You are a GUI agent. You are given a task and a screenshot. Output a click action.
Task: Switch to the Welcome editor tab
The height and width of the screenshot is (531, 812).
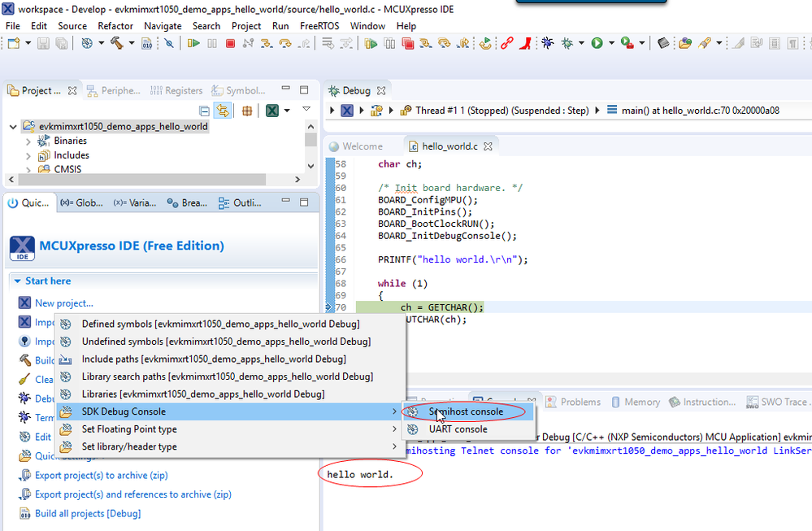tap(356, 146)
